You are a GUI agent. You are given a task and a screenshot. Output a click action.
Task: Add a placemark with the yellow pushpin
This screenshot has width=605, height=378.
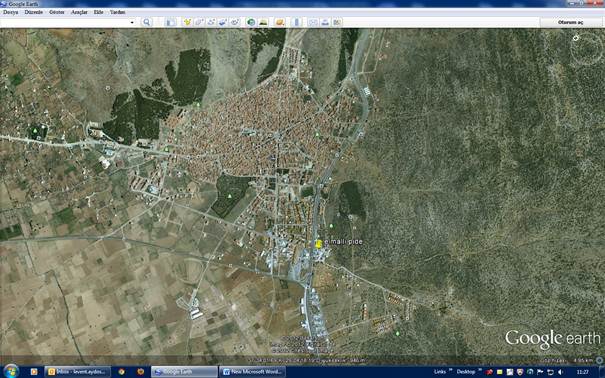[x=187, y=22]
